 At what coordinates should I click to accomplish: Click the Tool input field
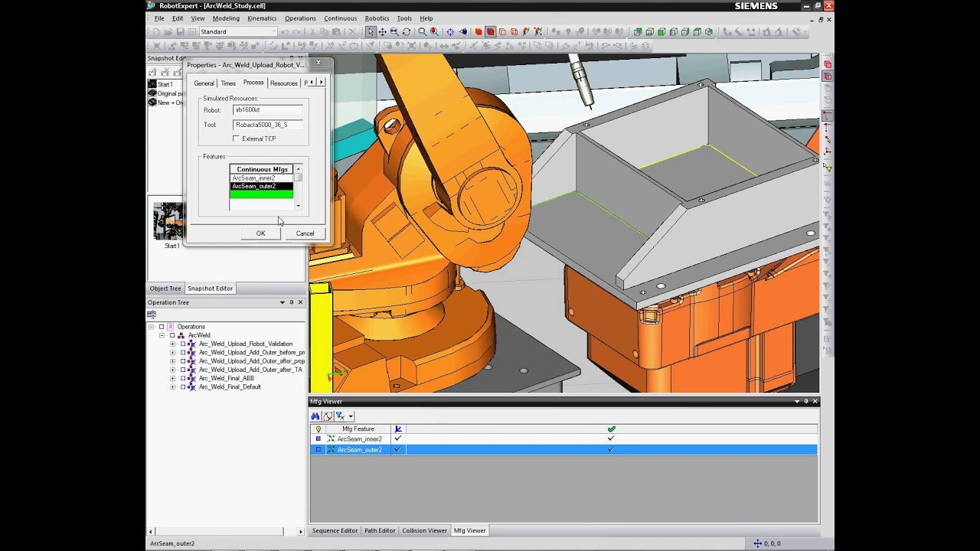[x=268, y=124]
